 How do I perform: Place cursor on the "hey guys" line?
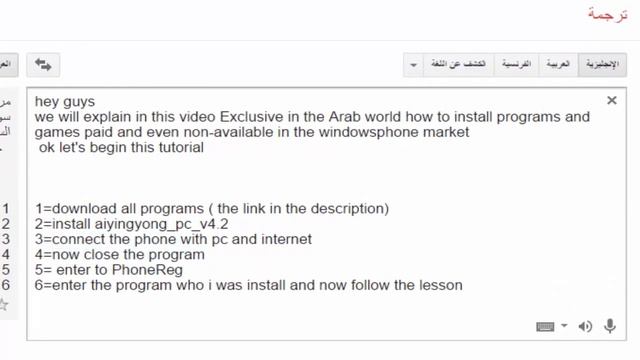pyautogui.click(x=65, y=102)
